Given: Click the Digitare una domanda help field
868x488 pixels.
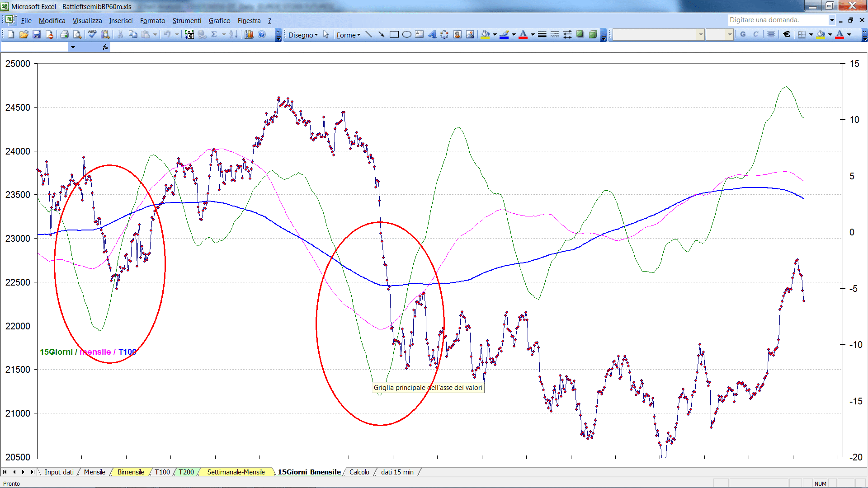Looking at the screenshot, I should (x=778, y=20).
